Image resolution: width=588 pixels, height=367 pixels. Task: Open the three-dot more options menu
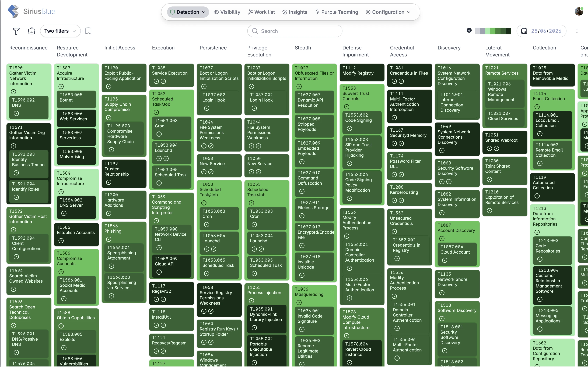tap(577, 31)
